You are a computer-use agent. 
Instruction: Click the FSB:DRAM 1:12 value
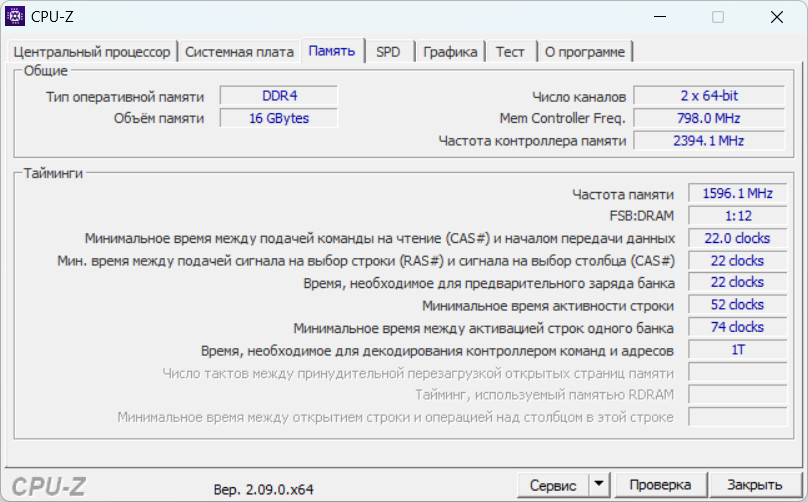(737, 216)
